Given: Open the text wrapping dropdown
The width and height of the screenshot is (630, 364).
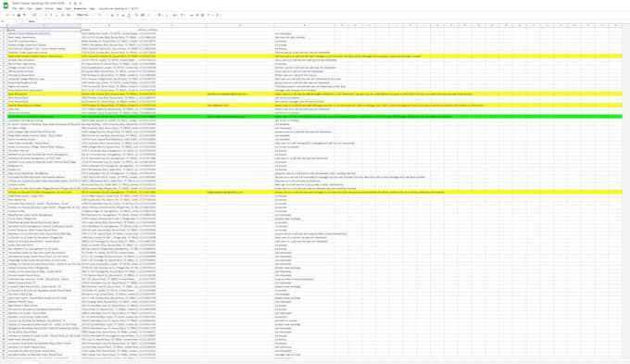Looking at the screenshot, I should [175, 15].
